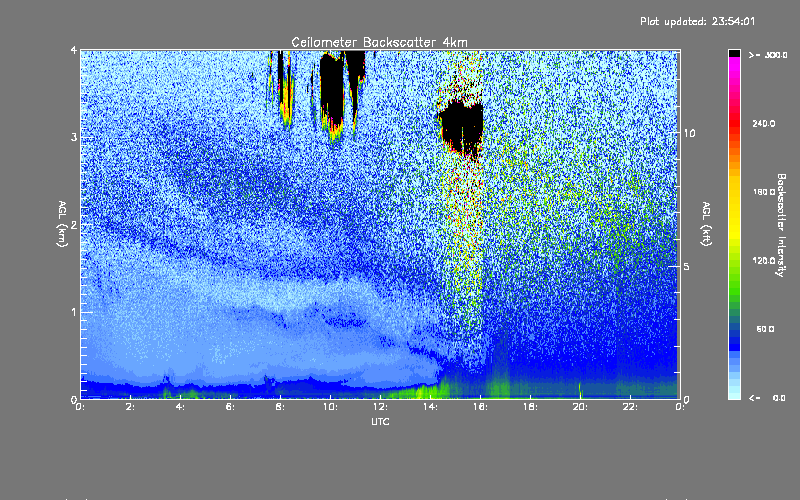
Task: Click the "Plot updated: 23:54:01" timestamp
Action: tap(697, 21)
